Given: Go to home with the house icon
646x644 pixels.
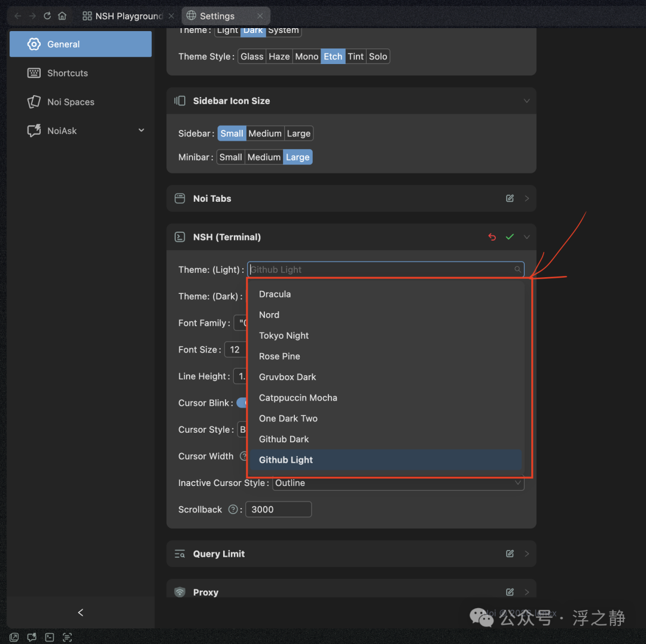Looking at the screenshot, I should 62,16.
